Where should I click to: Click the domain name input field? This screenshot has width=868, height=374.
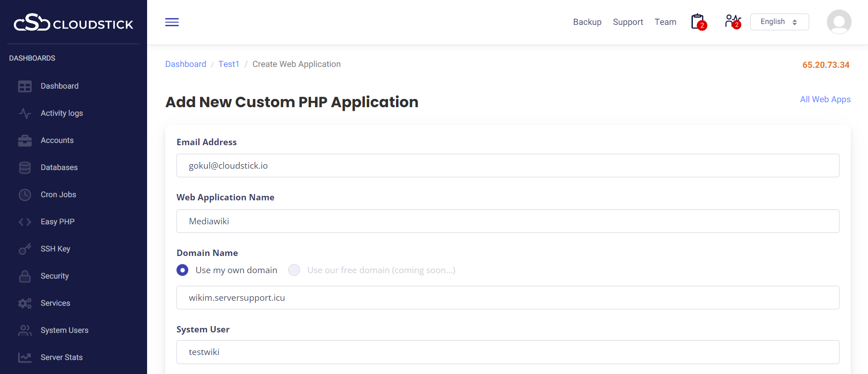point(507,298)
